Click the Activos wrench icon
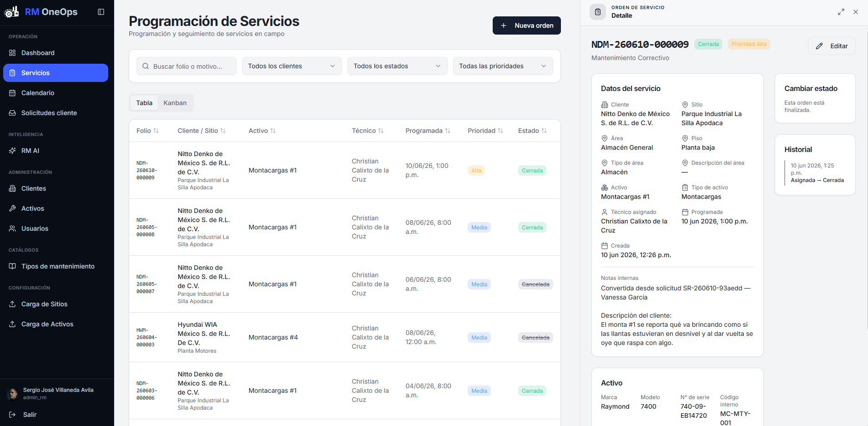 pos(12,208)
